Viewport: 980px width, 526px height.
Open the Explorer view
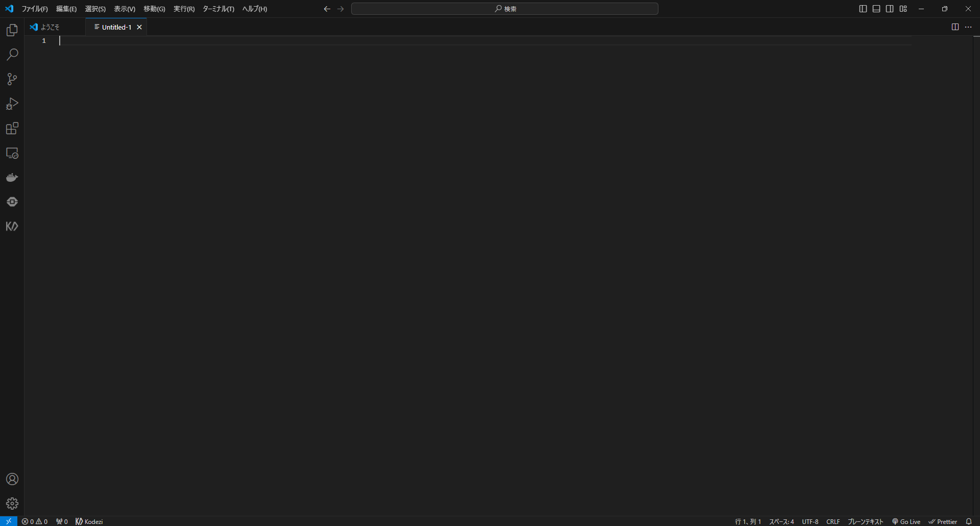[x=11, y=30]
